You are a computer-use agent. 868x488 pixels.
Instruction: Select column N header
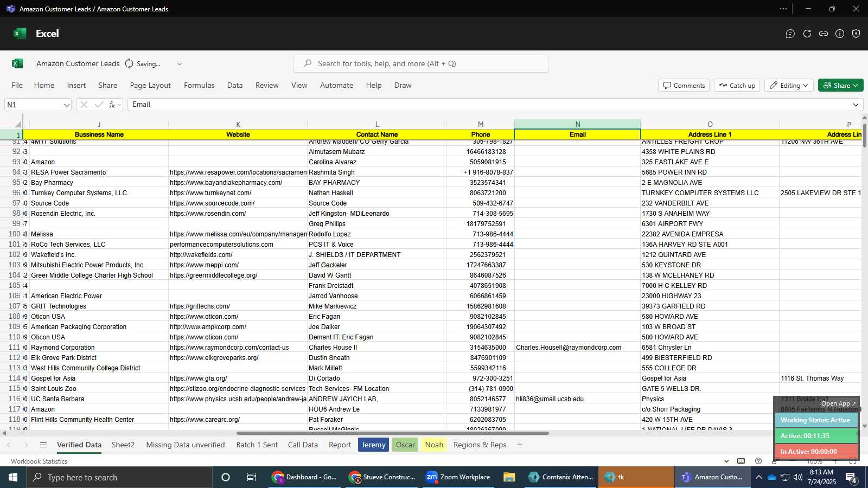[577, 124]
